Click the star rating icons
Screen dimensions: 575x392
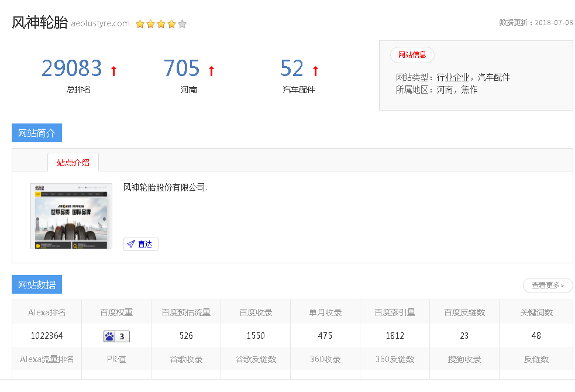tap(161, 24)
